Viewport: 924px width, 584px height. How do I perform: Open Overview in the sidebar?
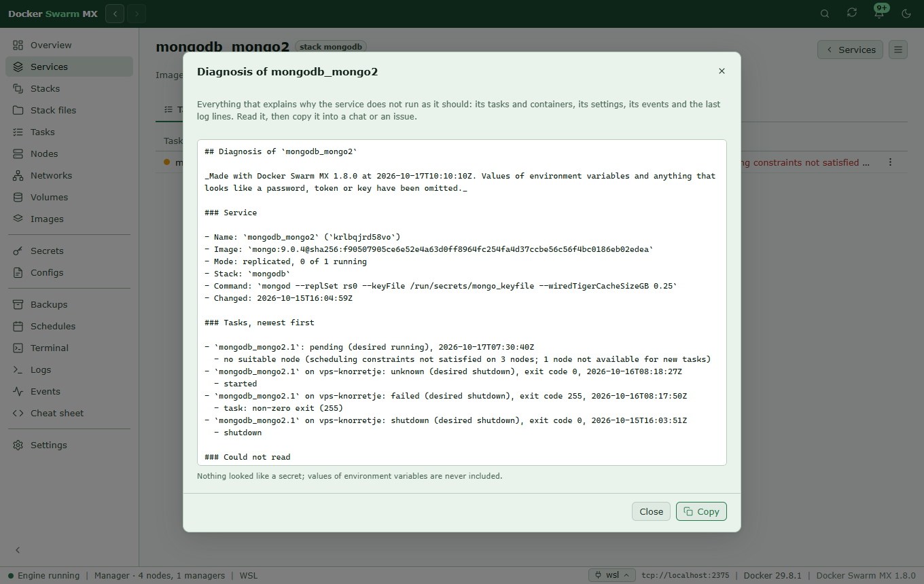(69, 45)
